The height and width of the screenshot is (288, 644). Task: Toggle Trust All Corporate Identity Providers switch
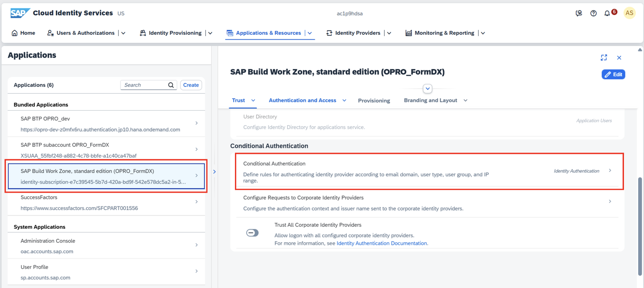[252, 233]
